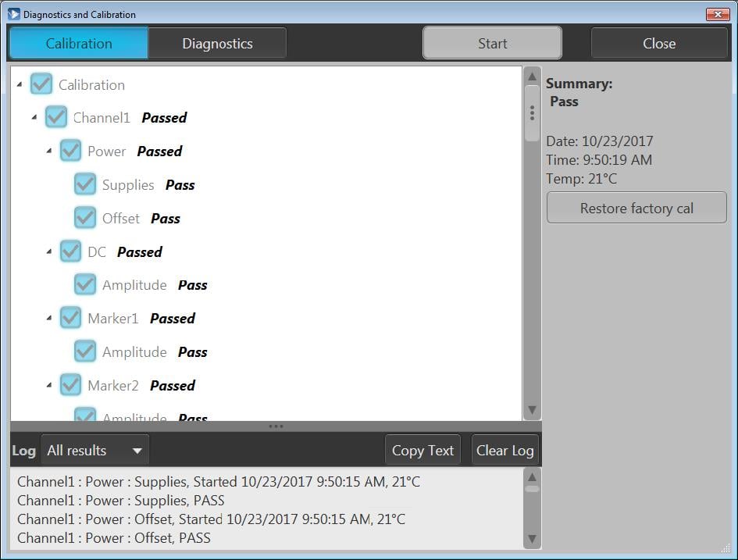Collapse the Power tree node
Screen dimensions: 738x560
(49, 151)
